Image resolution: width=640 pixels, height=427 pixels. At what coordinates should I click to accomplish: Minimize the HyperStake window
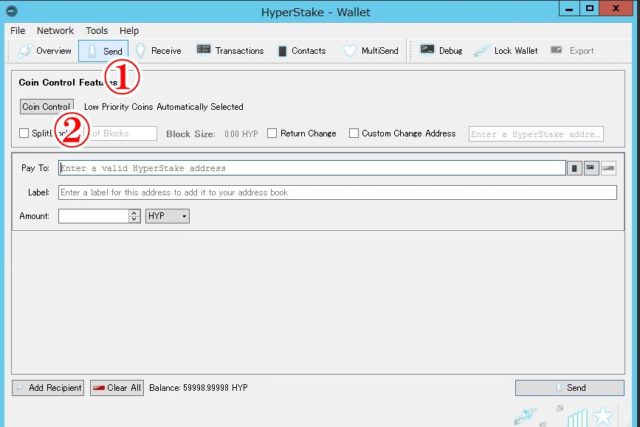coord(569,8)
